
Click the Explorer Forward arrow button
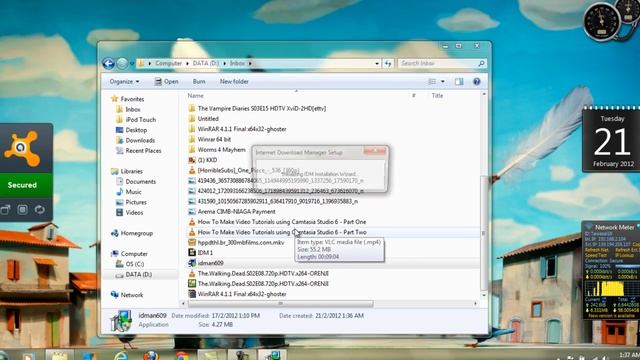(122, 63)
